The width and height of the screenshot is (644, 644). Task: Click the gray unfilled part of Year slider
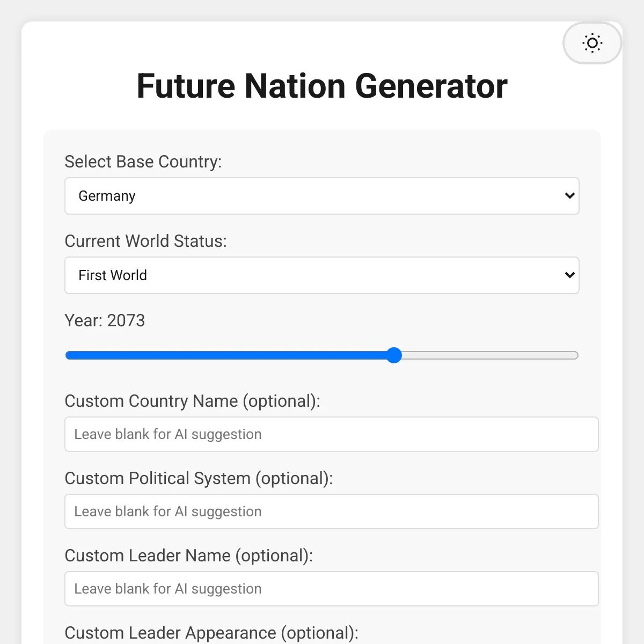point(488,355)
